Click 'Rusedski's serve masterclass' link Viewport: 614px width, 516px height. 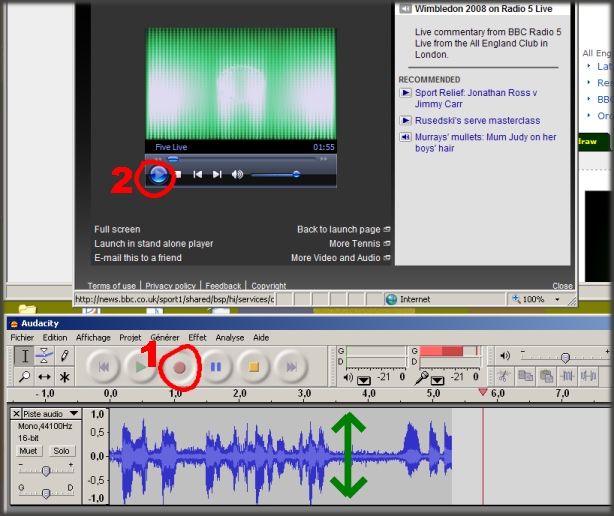tap(477, 121)
